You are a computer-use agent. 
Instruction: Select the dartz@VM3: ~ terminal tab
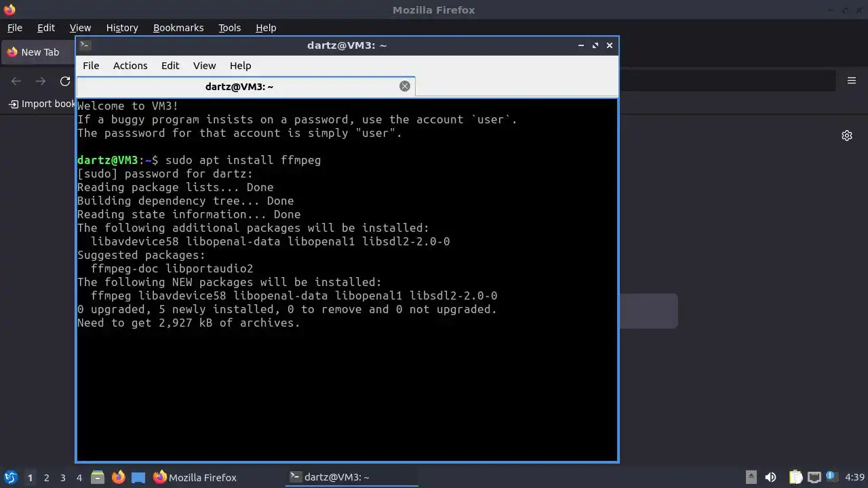pyautogui.click(x=245, y=87)
